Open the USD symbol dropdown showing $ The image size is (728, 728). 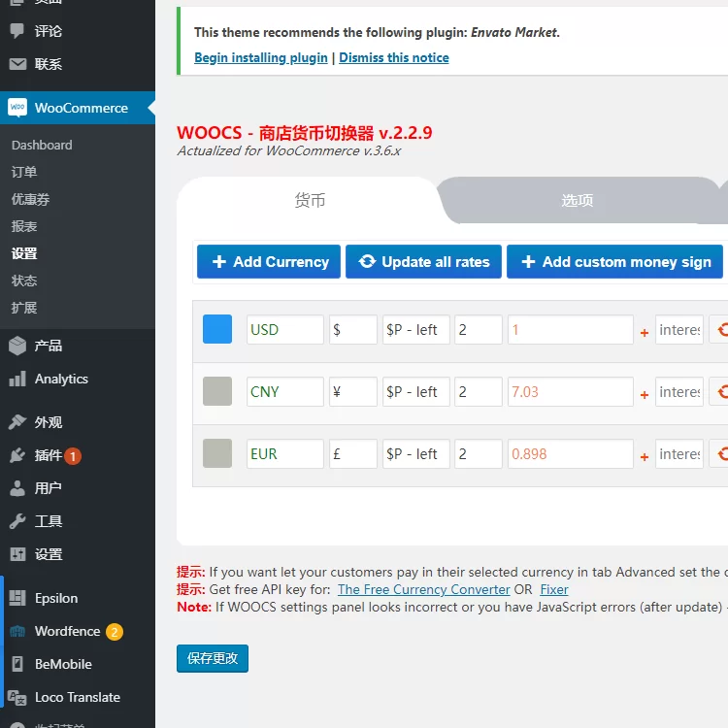[x=353, y=330]
